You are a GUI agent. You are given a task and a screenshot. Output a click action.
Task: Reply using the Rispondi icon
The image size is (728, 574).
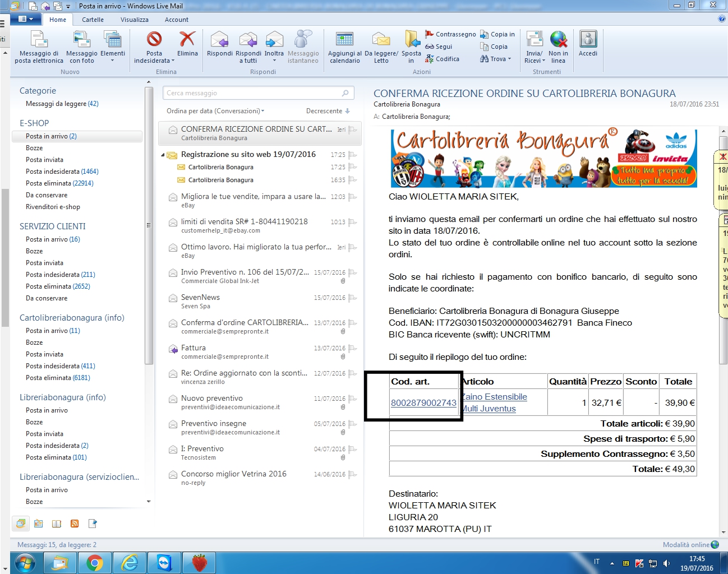tap(219, 44)
